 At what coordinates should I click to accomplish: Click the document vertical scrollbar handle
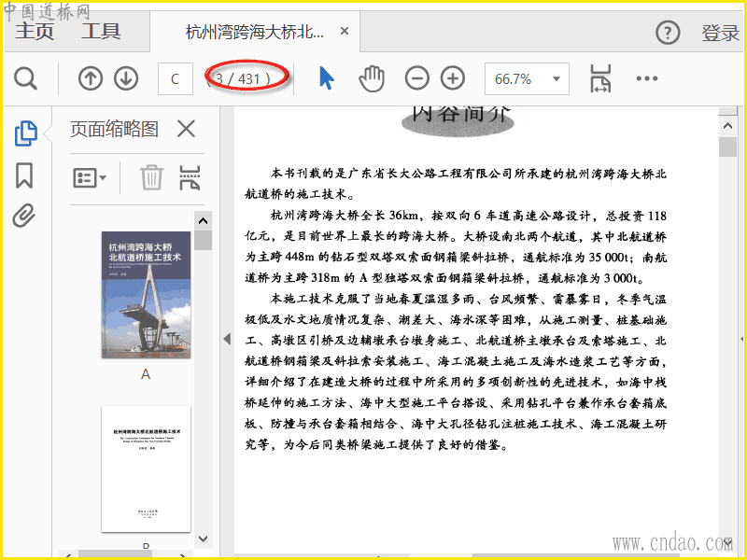(x=727, y=147)
